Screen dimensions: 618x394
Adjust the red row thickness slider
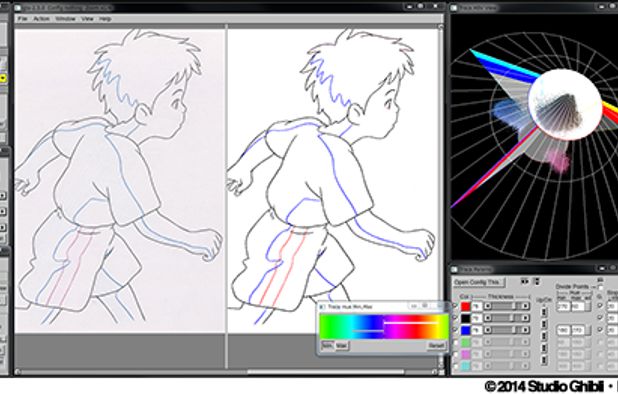click(507, 306)
